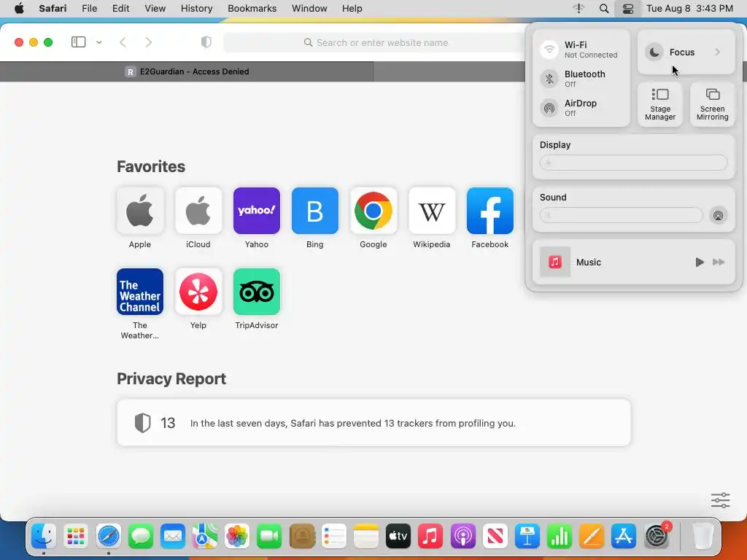The width and height of the screenshot is (747, 560).
Task: Open FaceTime from the Dock
Action: pos(269,536)
